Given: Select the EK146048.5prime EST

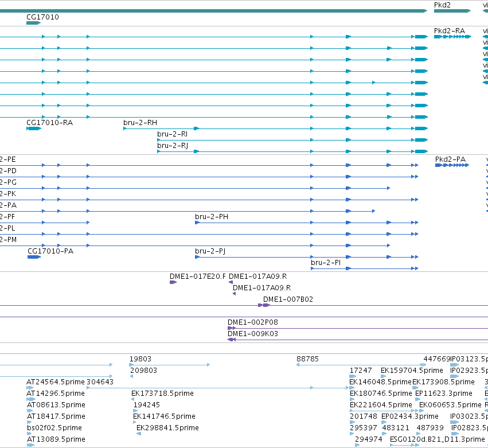Looking at the screenshot, I should (352, 388).
